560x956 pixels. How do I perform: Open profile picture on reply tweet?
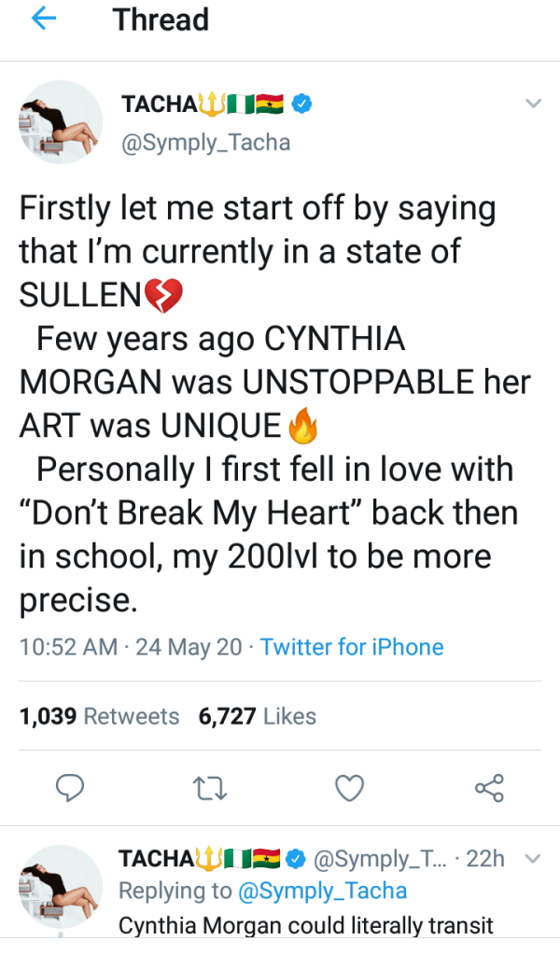pyautogui.click(x=62, y=887)
